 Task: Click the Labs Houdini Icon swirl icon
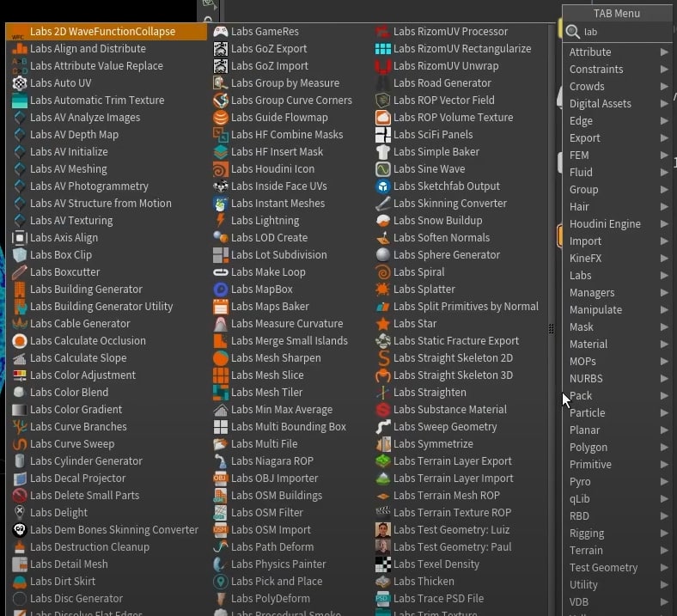pos(221,169)
